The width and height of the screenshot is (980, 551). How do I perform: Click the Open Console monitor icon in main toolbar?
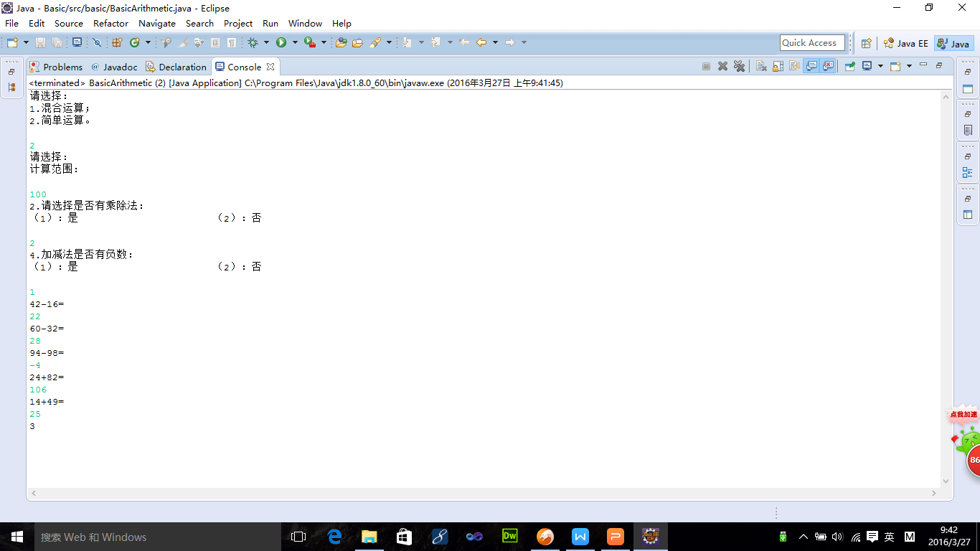pyautogui.click(x=77, y=42)
